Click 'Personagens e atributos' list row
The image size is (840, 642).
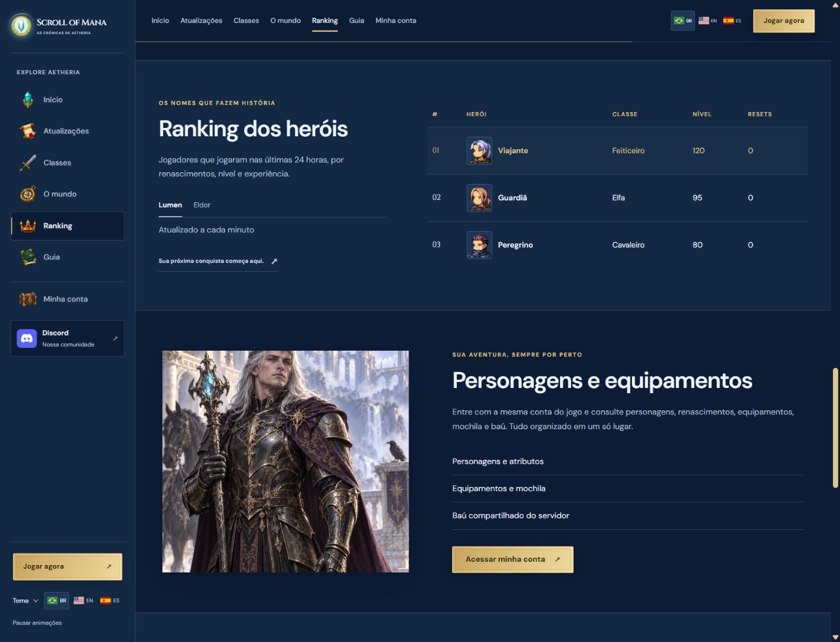point(628,462)
